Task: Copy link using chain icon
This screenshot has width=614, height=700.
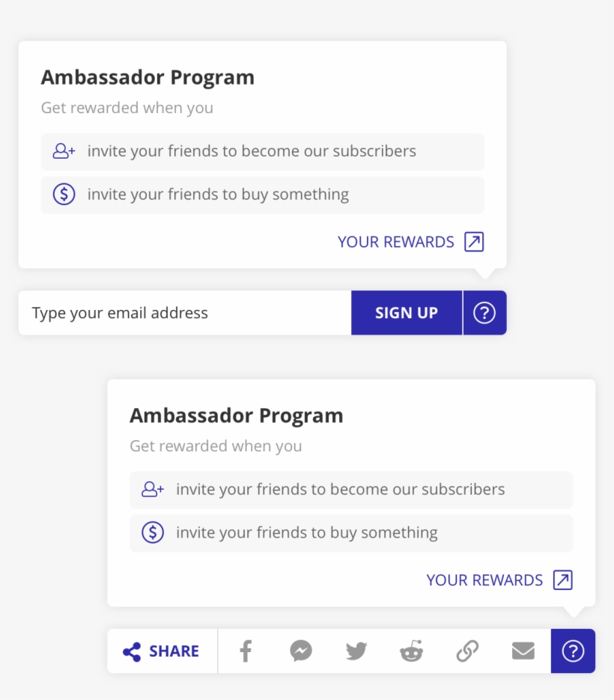Action: (x=467, y=651)
